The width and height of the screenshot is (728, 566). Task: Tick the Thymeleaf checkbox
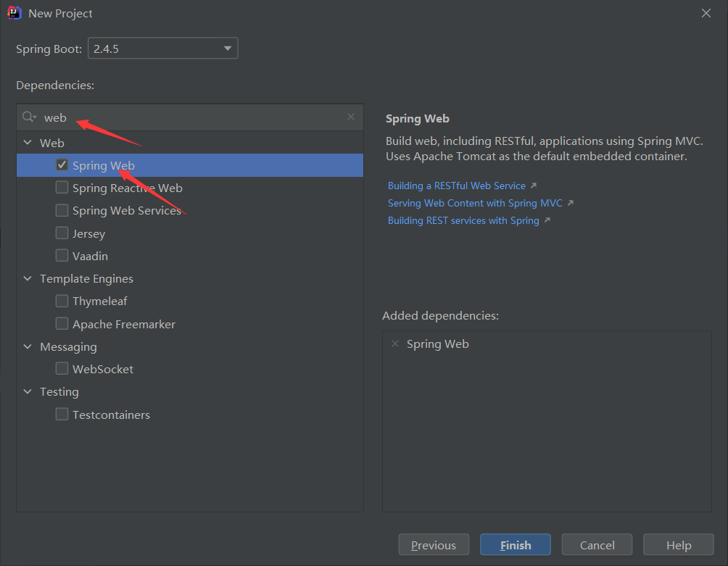[62, 301]
